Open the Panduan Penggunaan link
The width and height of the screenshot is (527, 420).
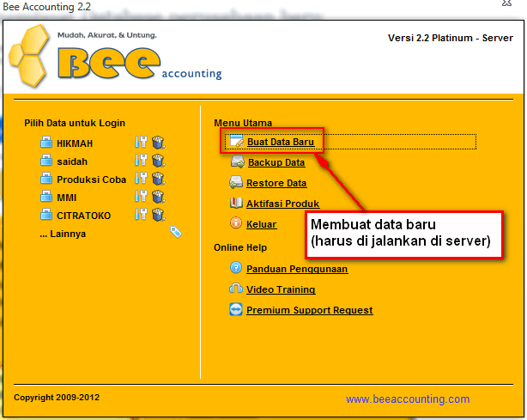click(297, 269)
